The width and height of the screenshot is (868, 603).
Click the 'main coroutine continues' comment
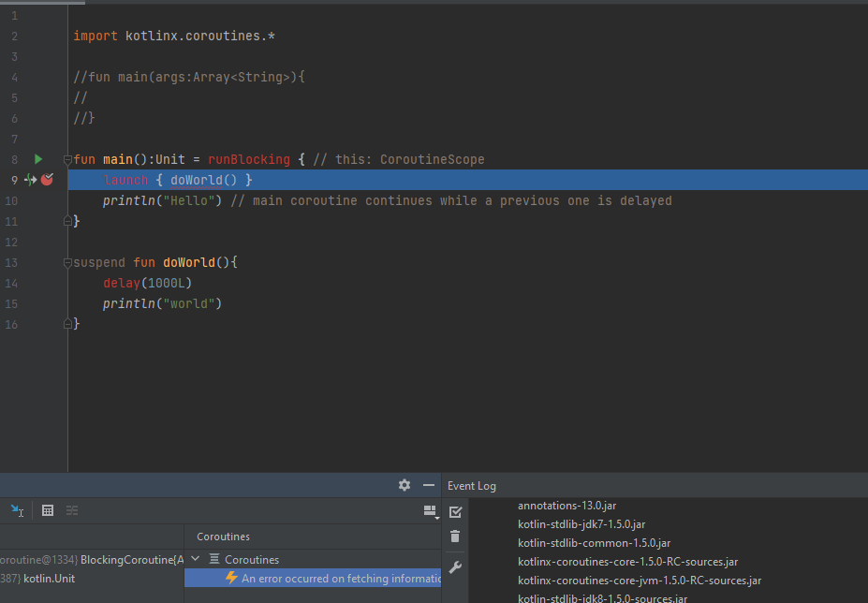pyautogui.click(x=451, y=200)
